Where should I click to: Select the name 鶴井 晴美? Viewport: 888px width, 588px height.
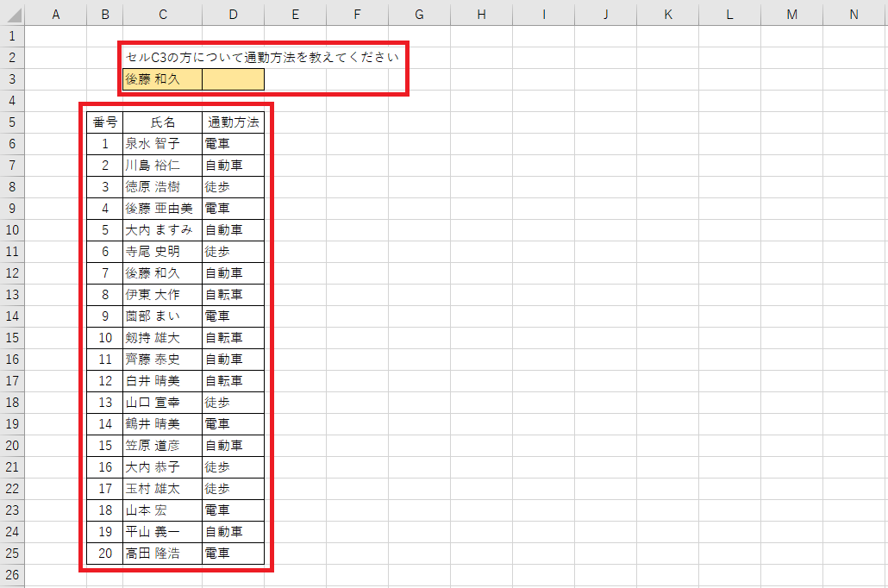tap(153, 423)
